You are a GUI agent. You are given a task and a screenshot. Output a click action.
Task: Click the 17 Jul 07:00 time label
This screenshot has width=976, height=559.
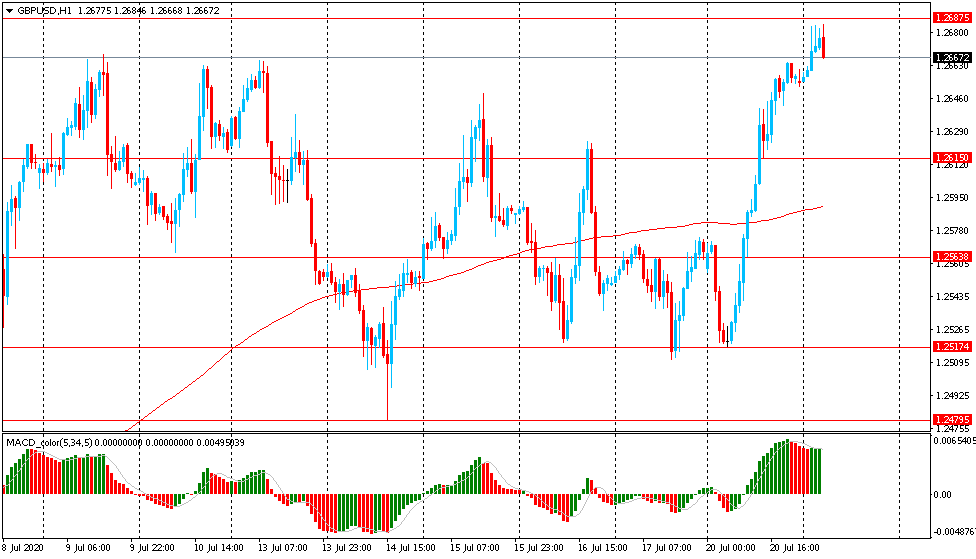click(x=667, y=548)
